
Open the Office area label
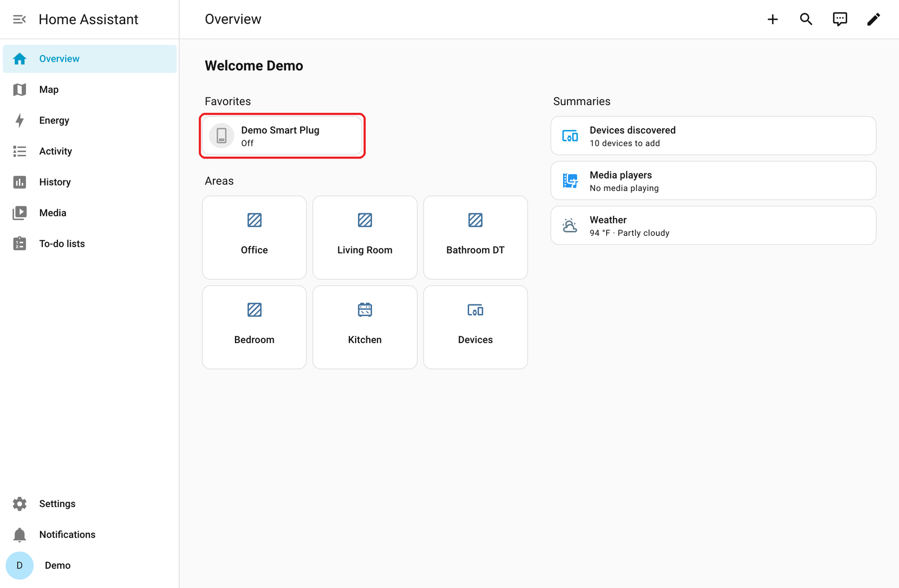click(255, 250)
